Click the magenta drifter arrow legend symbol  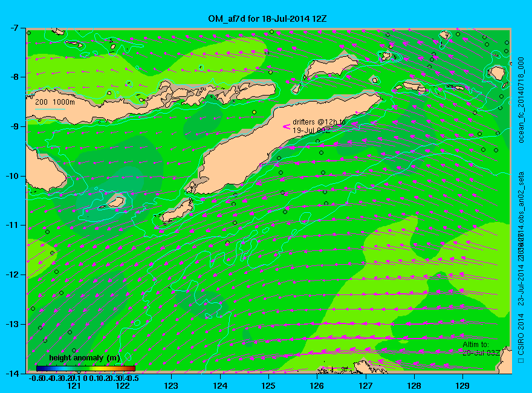[287, 126]
